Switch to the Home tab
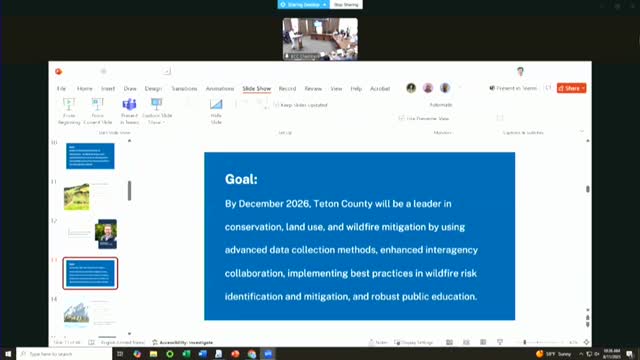 (84, 89)
